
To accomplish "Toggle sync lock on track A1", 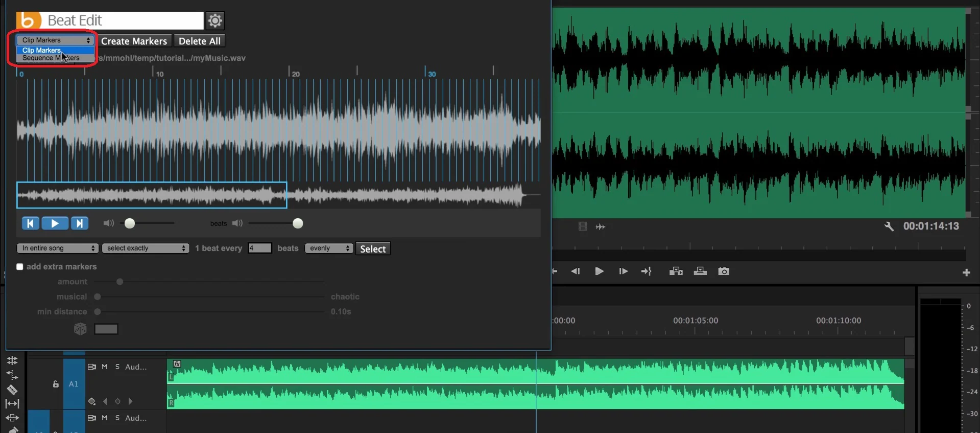I will tap(92, 367).
